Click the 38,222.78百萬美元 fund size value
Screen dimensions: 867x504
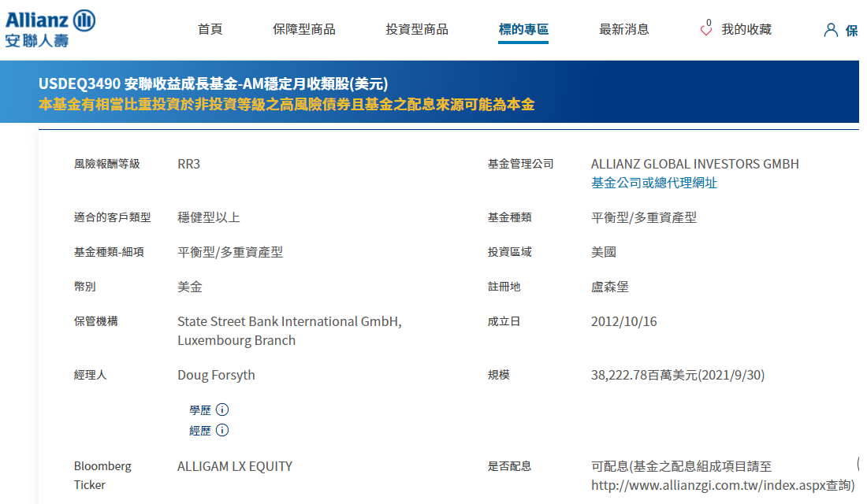pos(678,375)
